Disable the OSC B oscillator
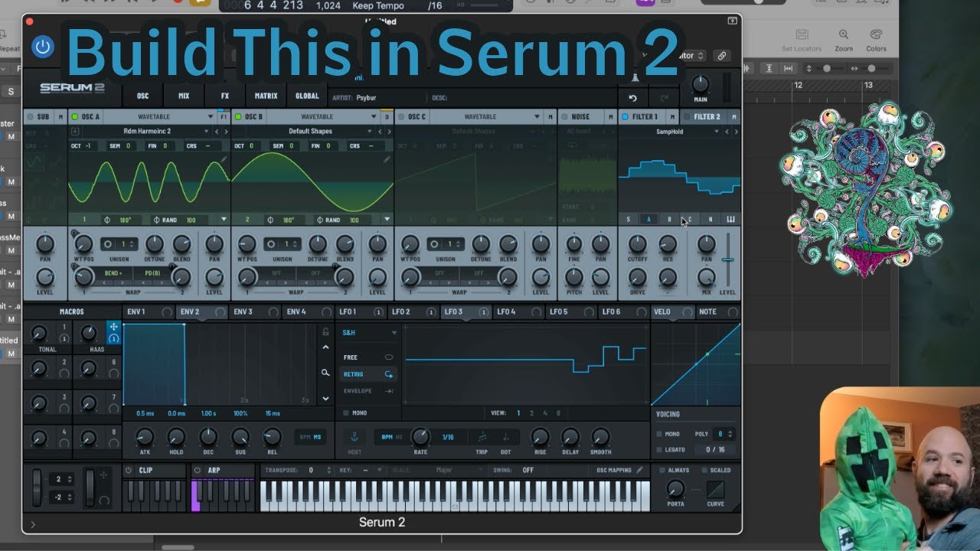 [238, 117]
